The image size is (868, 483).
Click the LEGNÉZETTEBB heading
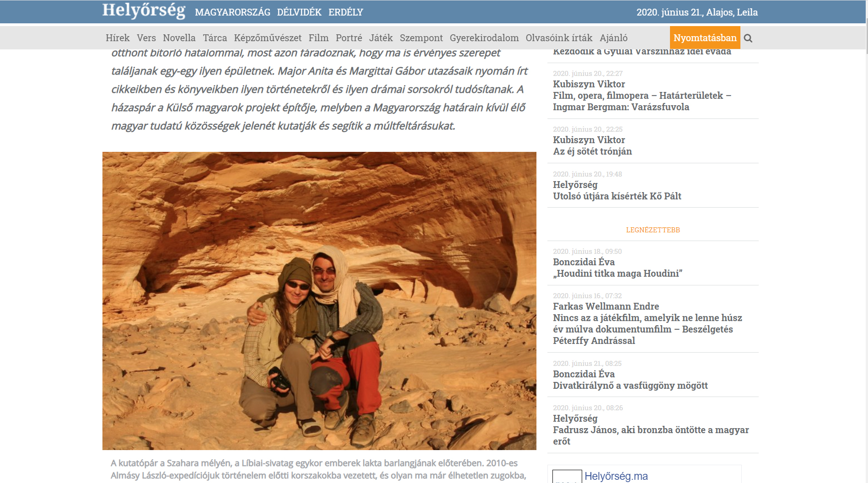[x=653, y=230]
